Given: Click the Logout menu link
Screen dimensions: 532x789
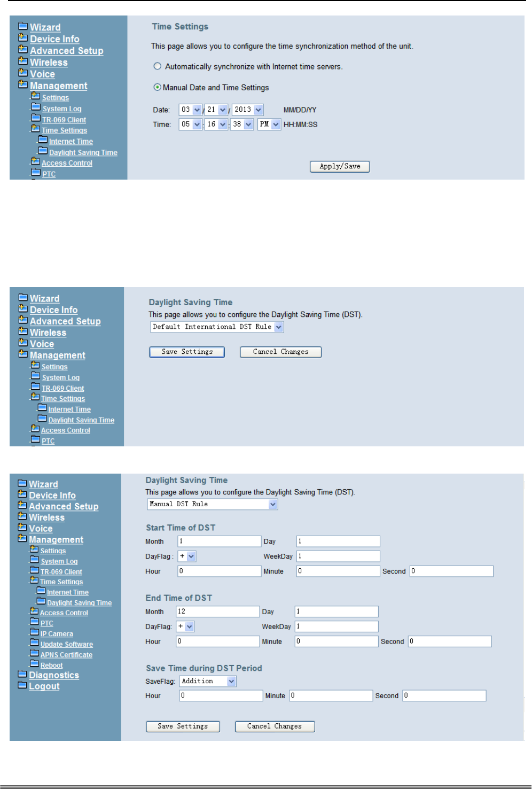Looking at the screenshot, I should 44,686.
